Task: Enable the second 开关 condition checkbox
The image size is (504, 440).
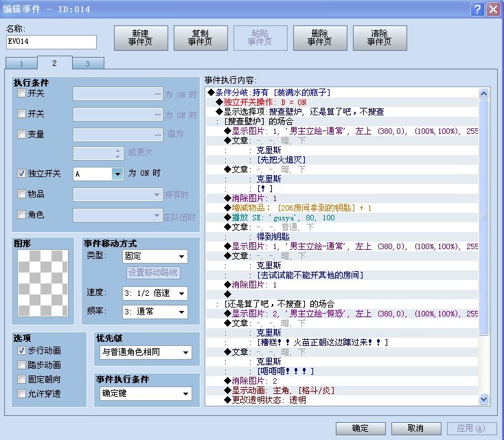Action: pyautogui.click(x=21, y=113)
